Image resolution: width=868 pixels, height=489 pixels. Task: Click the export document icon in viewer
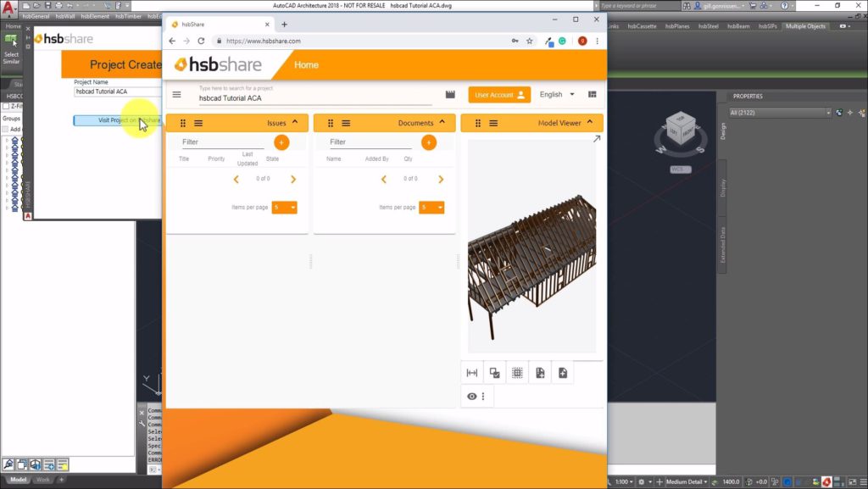pyautogui.click(x=540, y=373)
